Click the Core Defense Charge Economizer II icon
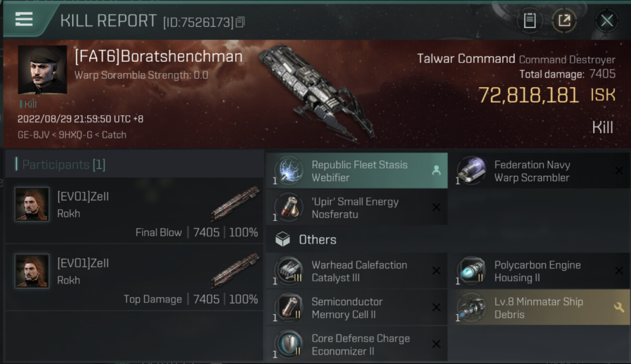The height and width of the screenshot is (364, 631). click(x=289, y=345)
